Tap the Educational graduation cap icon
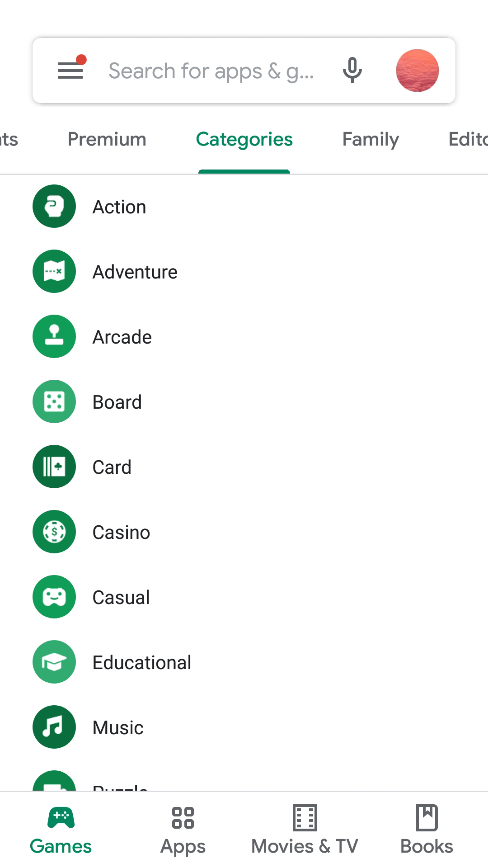This screenshot has width=488, height=868. coord(54,662)
